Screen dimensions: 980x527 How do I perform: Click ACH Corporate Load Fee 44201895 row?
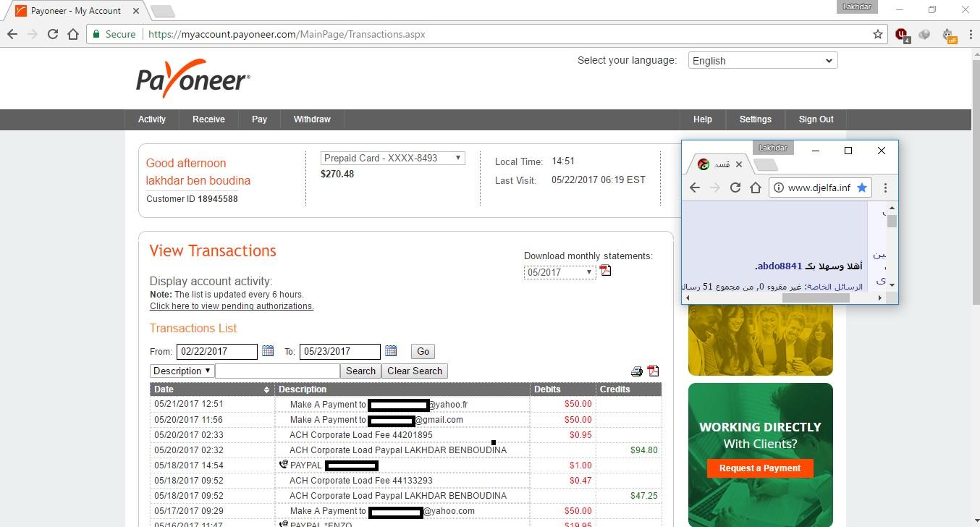click(406, 435)
